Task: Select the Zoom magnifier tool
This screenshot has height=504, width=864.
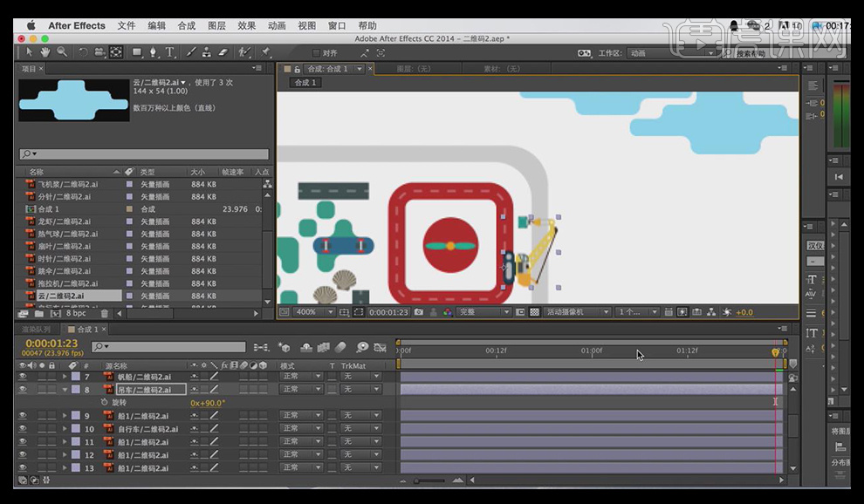Action: click(x=62, y=52)
